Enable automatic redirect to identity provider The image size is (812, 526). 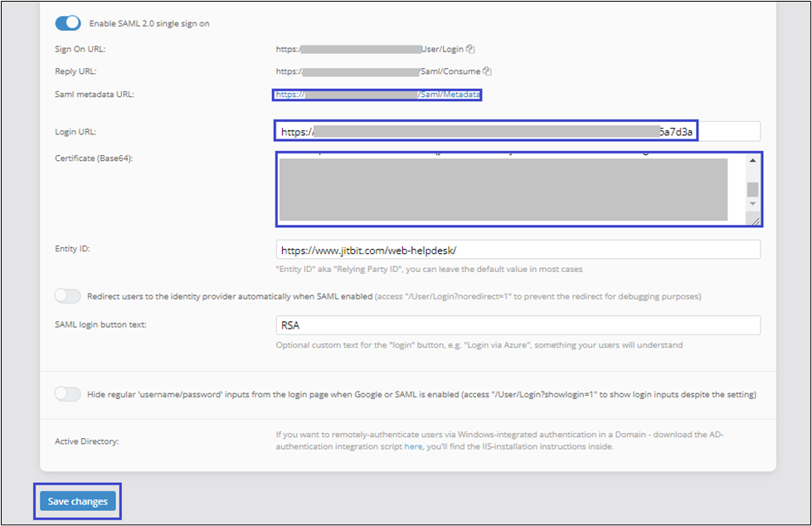[x=68, y=296]
